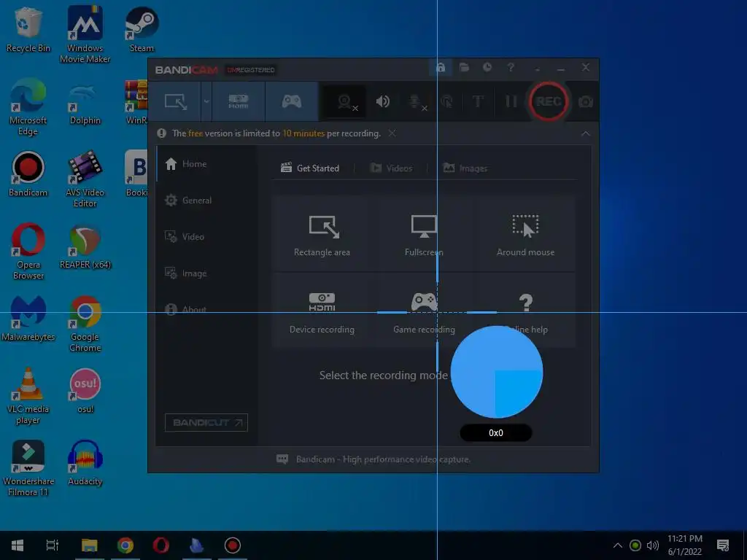This screenshot has width=747, height=560.
Task: Dismiss the free version notice
Action: click(392, 133)
